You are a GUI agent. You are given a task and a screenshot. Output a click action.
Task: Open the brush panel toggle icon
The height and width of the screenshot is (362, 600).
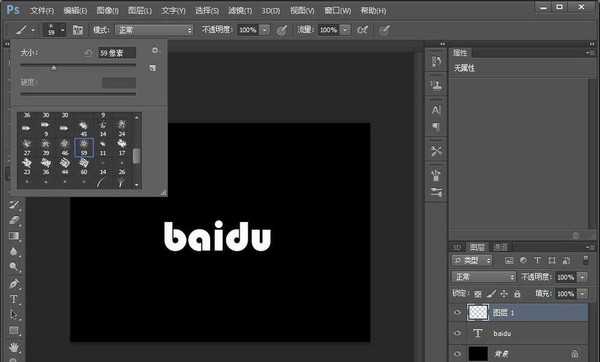(78, 30)
